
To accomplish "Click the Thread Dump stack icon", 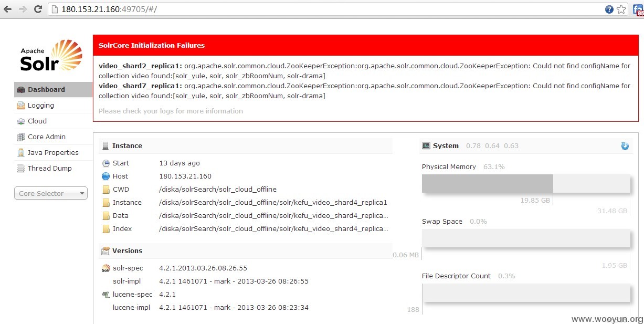I will coord(21,169).
